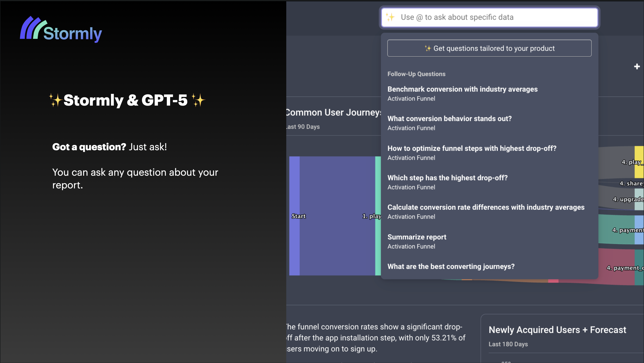Click the sparkle icon after GPT-5 heading

tap(198, 100)
